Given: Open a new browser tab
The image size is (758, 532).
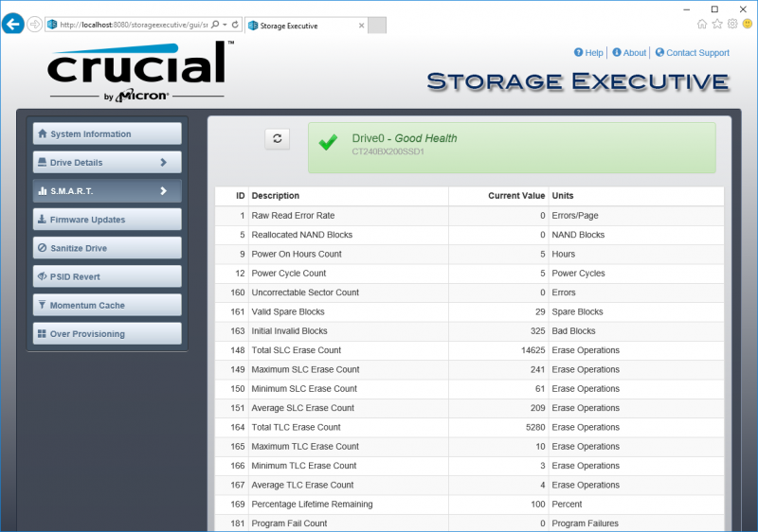Looking at the screenshot, I should [377, 26].
